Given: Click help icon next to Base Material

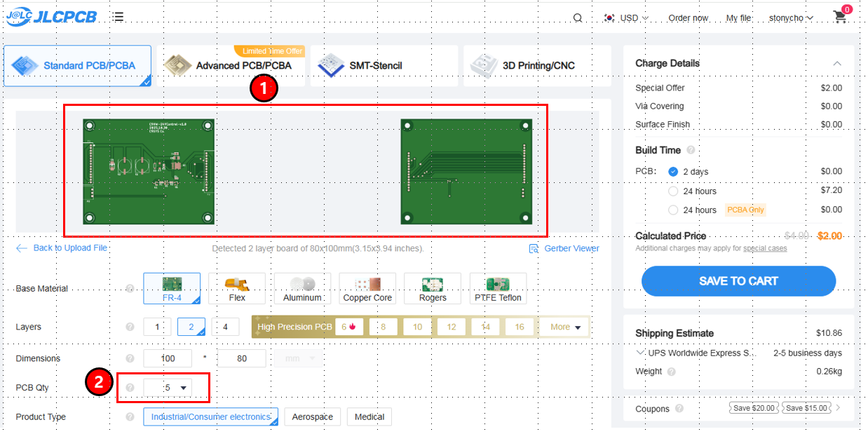Looking at the screenshot, I should [130, 288].
